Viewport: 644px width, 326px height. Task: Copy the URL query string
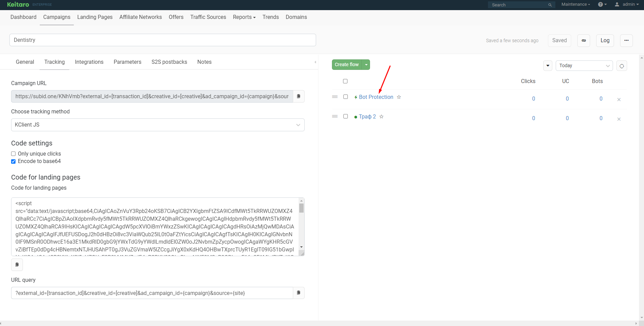coord(299,293)
